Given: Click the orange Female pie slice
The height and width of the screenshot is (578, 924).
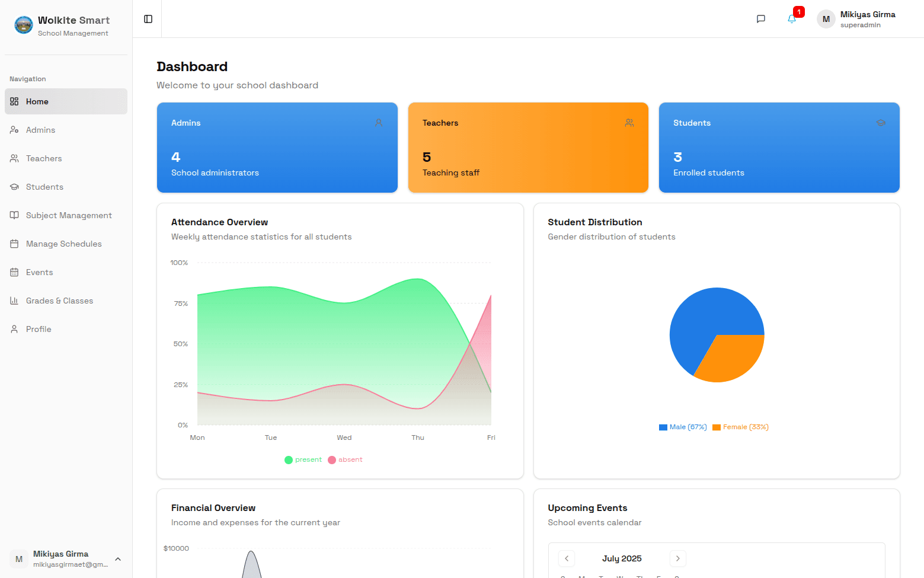Looking at the screenshot, I should click(733, 357).
